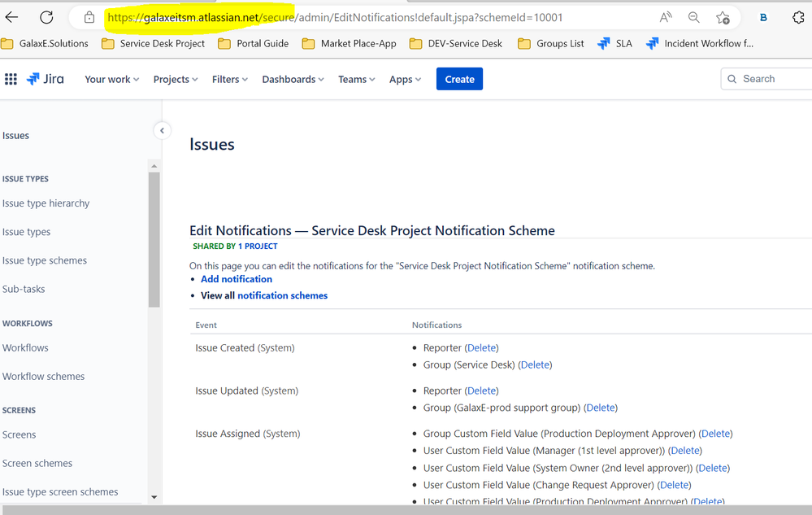Open Screens in sidebar
812x515 pixels.
tap(20, 434)
